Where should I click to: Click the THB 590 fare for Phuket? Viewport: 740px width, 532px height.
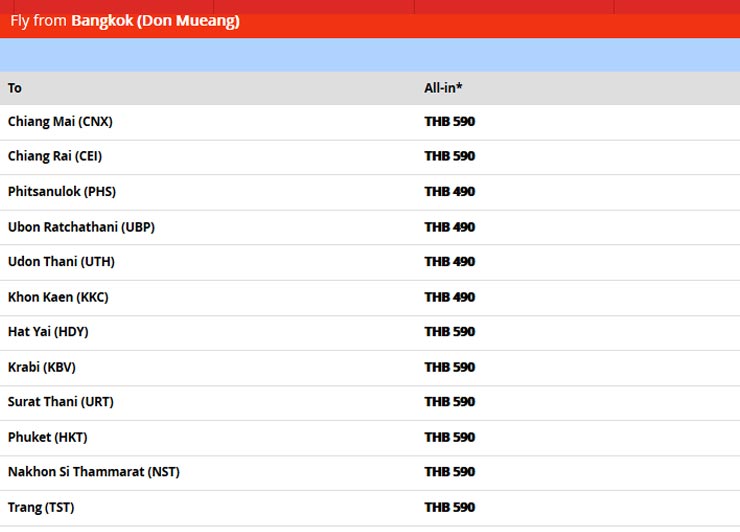point(449,437)
